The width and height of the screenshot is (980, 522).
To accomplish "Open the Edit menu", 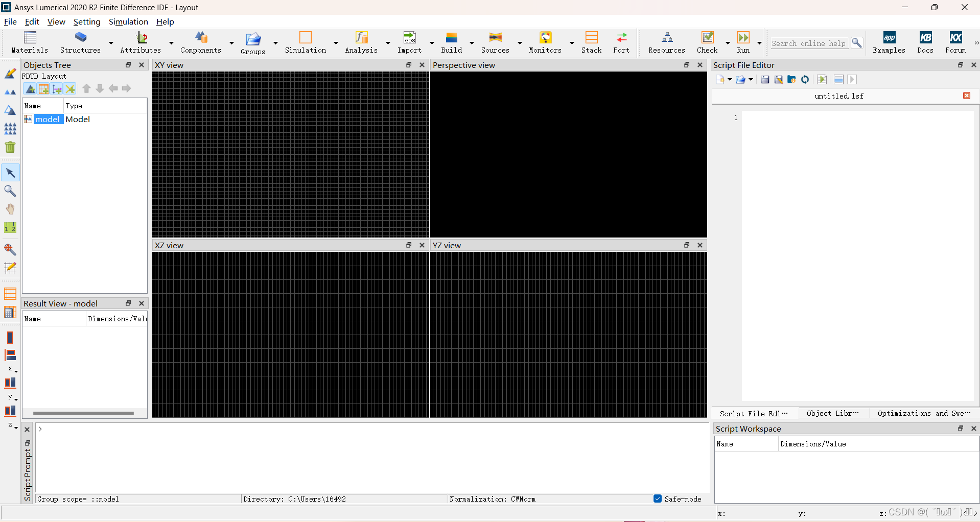I will [32, 21].
